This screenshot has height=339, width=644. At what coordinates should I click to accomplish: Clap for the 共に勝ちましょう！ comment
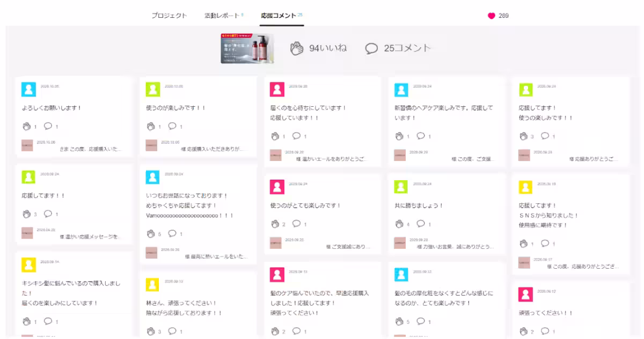pyautogui.click(x=399, y=224)
